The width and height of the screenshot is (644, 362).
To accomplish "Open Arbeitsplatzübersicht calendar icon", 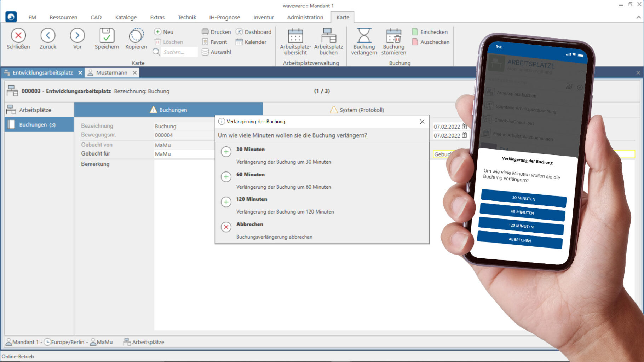I will [295, 36].
